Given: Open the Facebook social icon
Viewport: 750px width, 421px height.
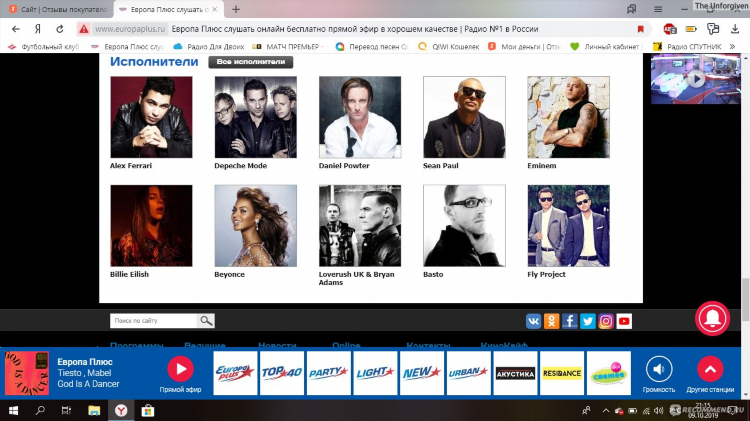Looking at the screenshot, I should [x=570, y=321].
